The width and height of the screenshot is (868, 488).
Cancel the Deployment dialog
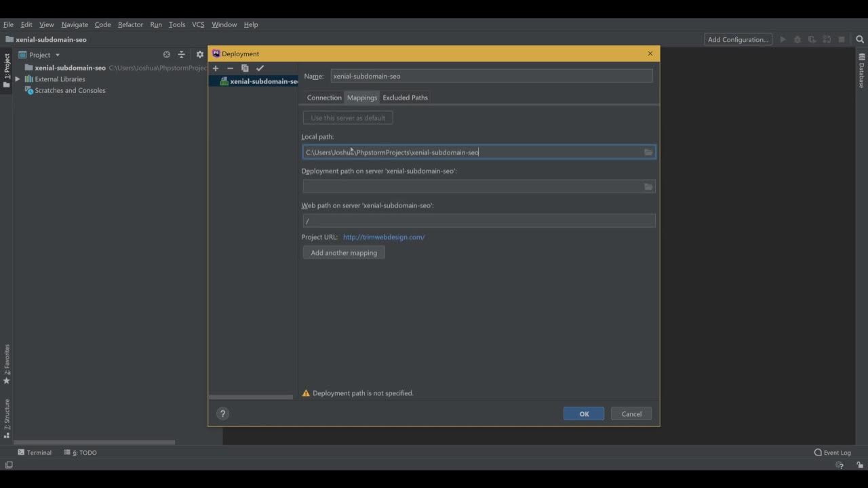[631, 413]
